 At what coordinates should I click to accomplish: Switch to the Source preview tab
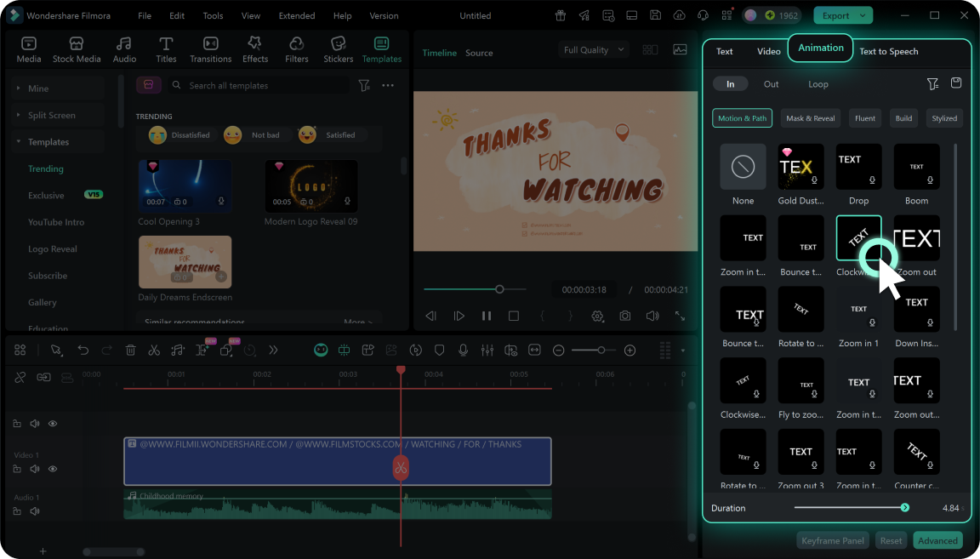[x=479, y=53]
